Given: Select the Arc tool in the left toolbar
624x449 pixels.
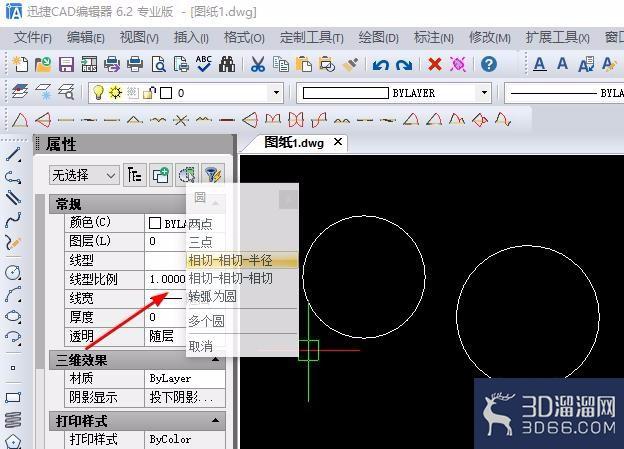Looking at the screenshot, I should pos(13,295).
